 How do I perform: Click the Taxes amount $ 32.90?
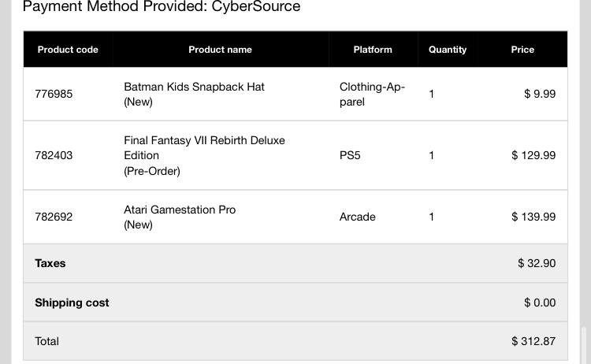click(x=537, y=263)
